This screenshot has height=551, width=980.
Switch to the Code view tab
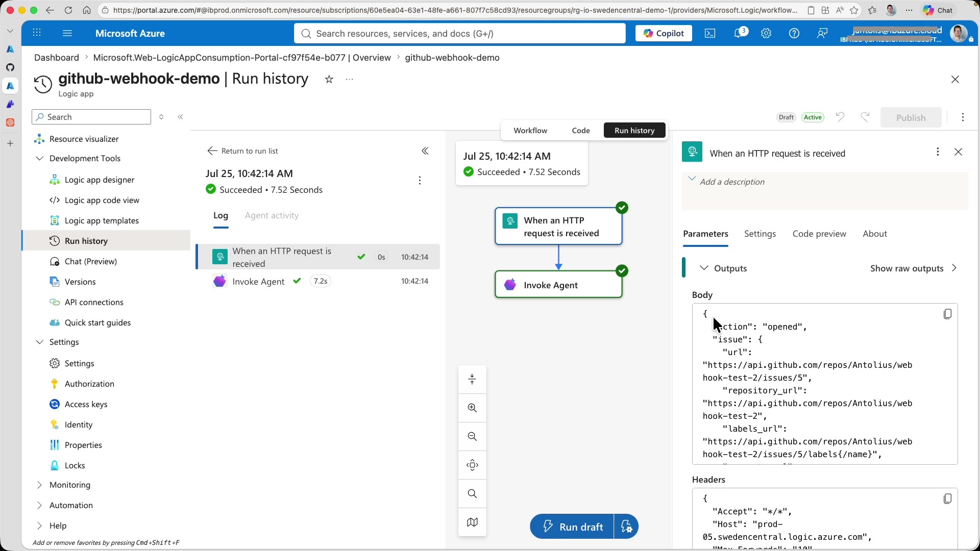point(581,131)
